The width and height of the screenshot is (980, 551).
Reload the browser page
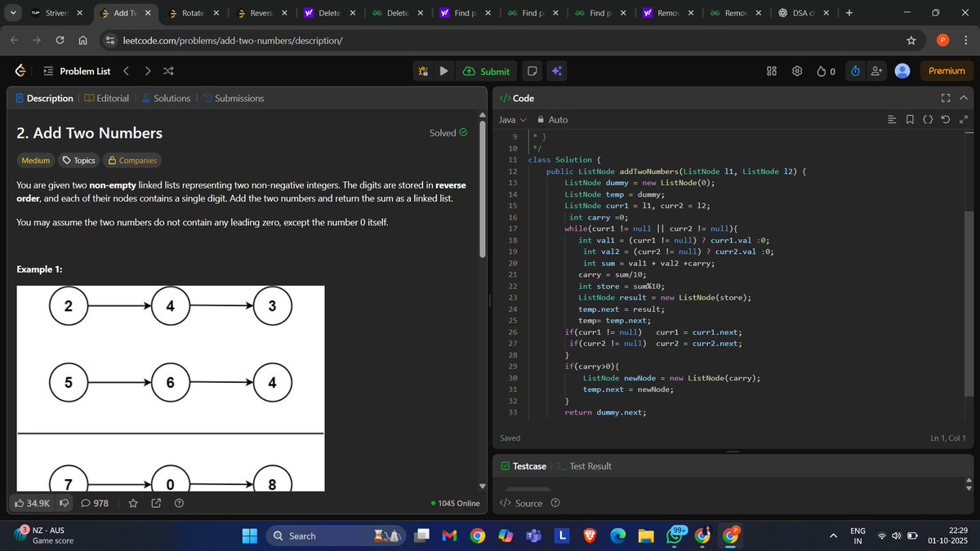[60, 40]
